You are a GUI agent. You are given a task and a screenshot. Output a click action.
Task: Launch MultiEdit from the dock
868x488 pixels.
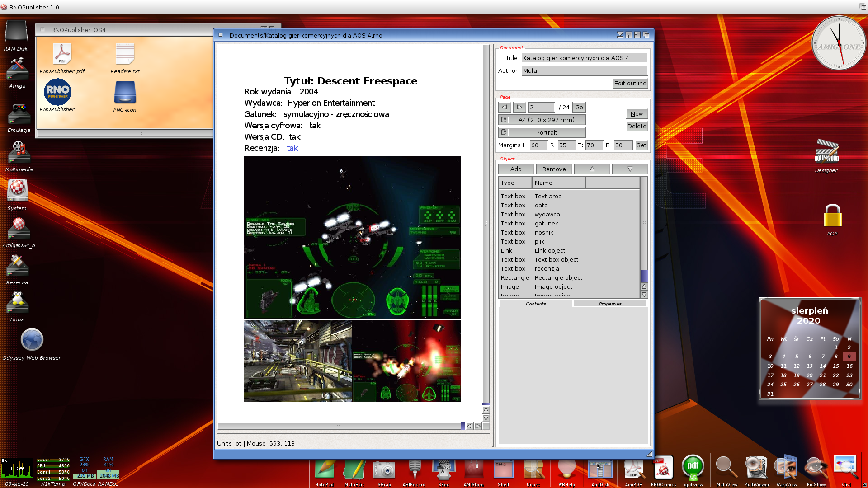tap(354, 470)
